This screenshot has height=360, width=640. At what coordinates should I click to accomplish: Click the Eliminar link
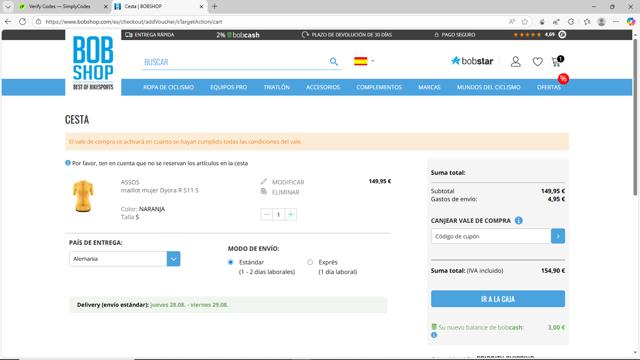tap(285, 192)
